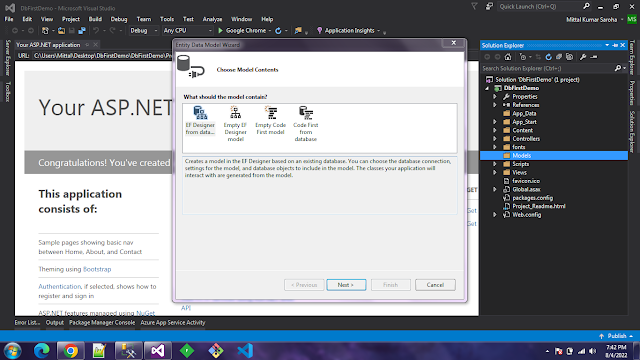Open the Edit menu

tap(27, 19)
